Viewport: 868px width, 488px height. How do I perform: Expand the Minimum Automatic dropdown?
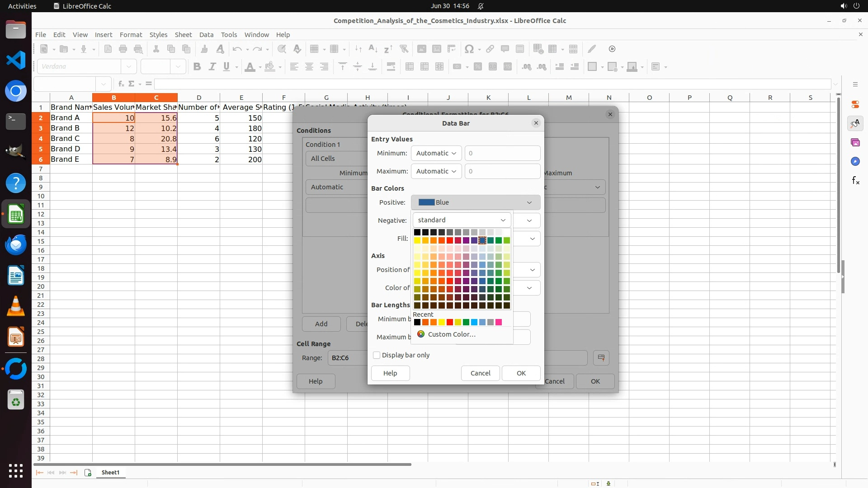pos(436,153)
